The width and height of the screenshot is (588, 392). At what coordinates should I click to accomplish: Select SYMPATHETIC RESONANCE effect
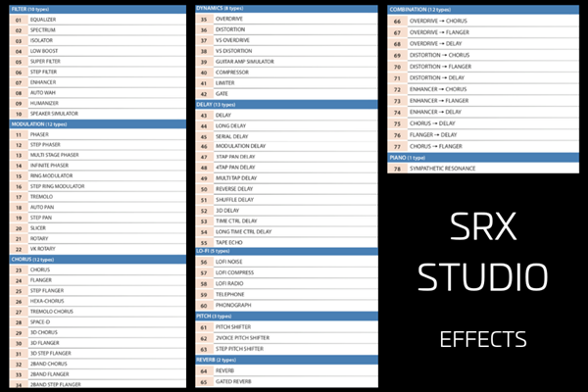click(483, 169)
